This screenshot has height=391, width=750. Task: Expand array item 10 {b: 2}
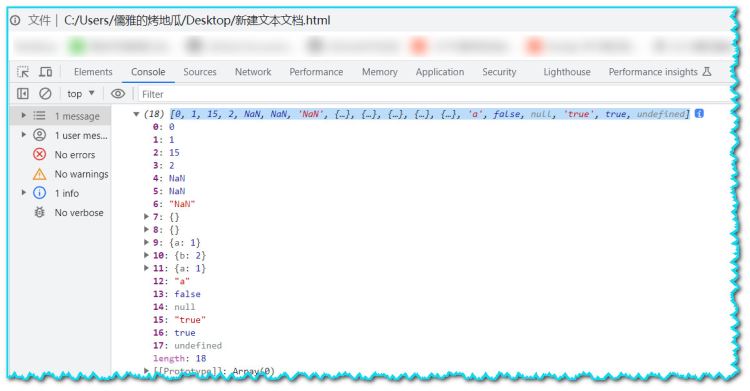pyautogui.click(x=146, y=255)
